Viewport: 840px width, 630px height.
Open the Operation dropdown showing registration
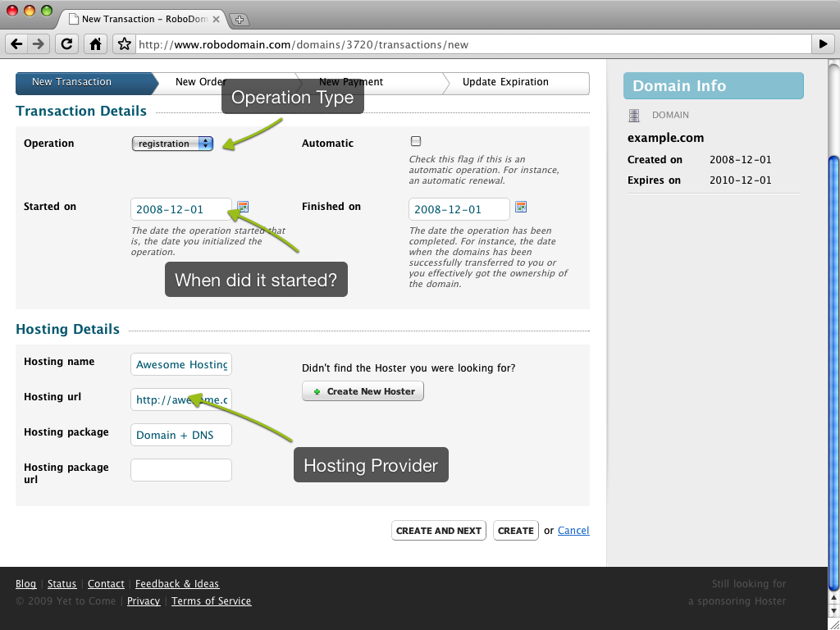point(172,144)
